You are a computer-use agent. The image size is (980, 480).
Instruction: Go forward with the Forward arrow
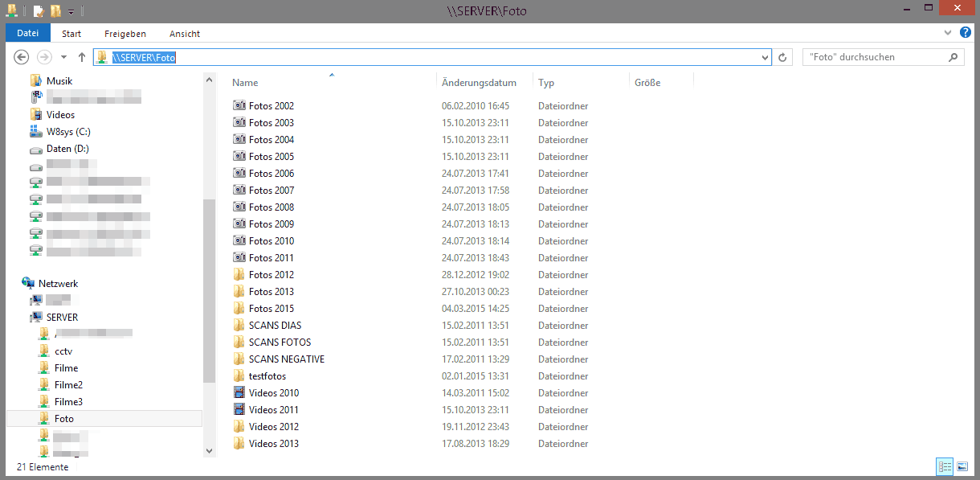[44, 57]
